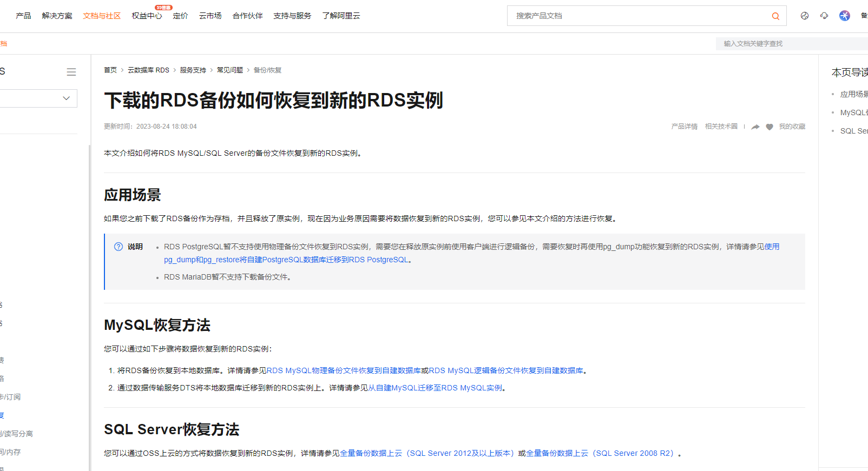
Task: Open the 服务支持 breadcrumb
Action: [193, 70]
